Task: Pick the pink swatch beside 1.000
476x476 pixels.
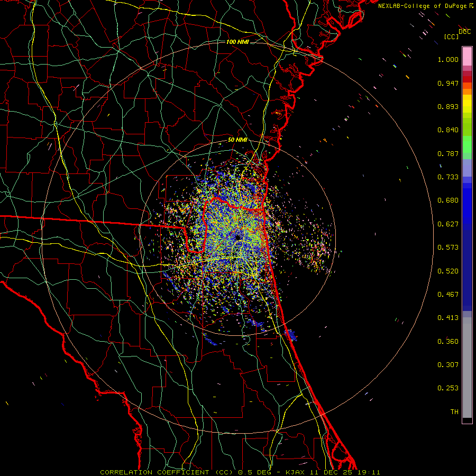Action: pyautogui.click(x=467, y=57)
